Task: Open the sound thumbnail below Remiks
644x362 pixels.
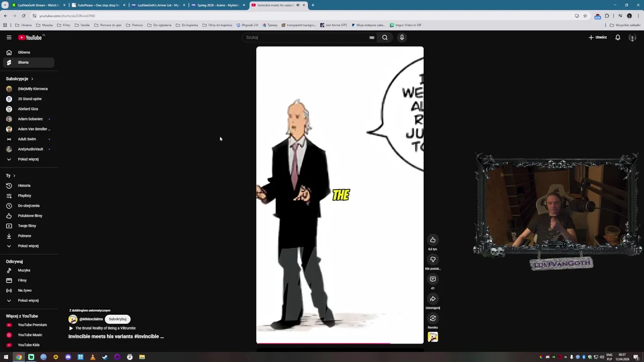Action: (x=433, y=337)
